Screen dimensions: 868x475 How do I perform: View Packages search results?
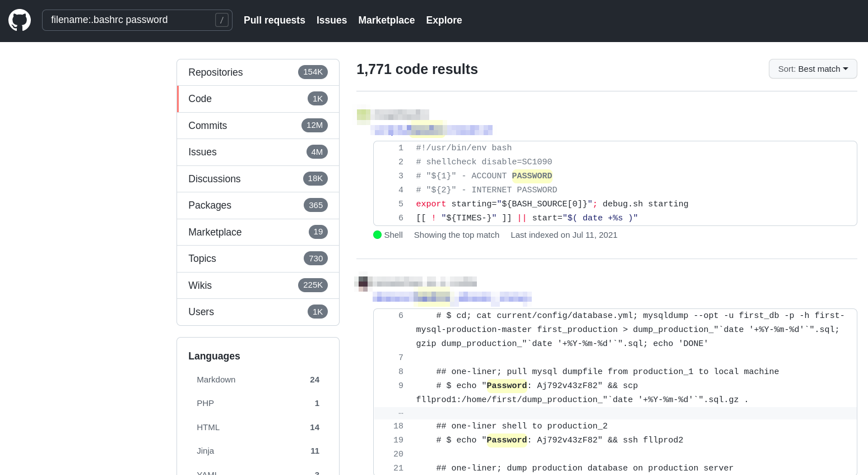point(258,205)
